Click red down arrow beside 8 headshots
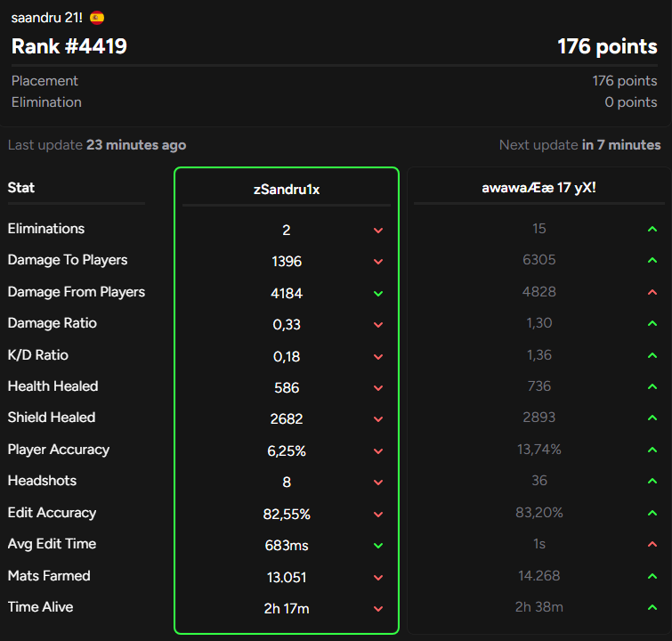The height and width of the screenshot is (641, 672). coord(378,483)
